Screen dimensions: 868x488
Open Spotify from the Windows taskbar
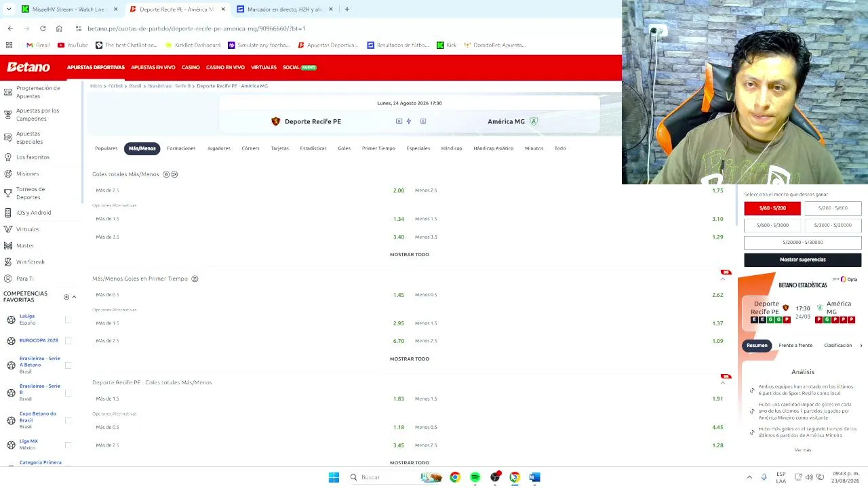475,477
